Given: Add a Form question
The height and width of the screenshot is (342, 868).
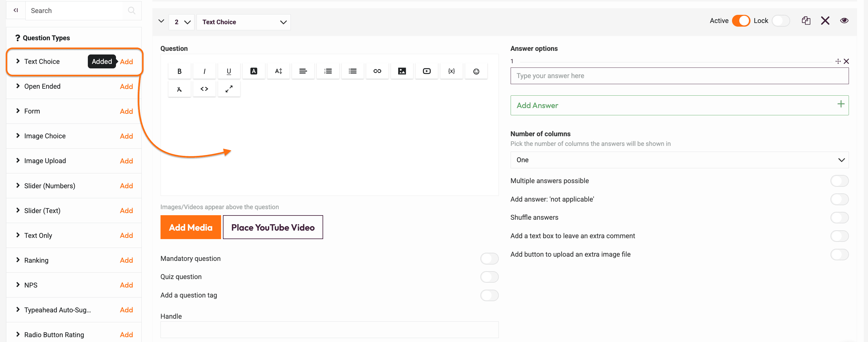Looking at the screenshot, I should coord(126,111).
